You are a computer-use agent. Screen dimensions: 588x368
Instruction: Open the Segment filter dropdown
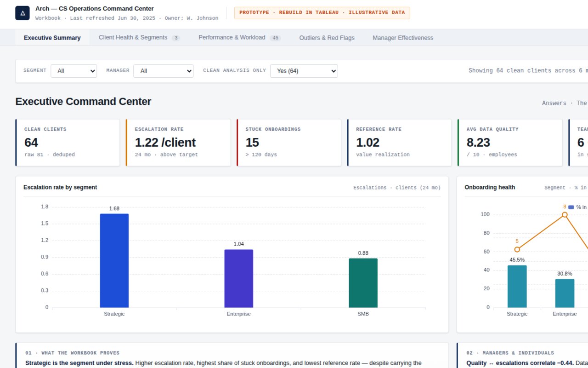point(74,71)
